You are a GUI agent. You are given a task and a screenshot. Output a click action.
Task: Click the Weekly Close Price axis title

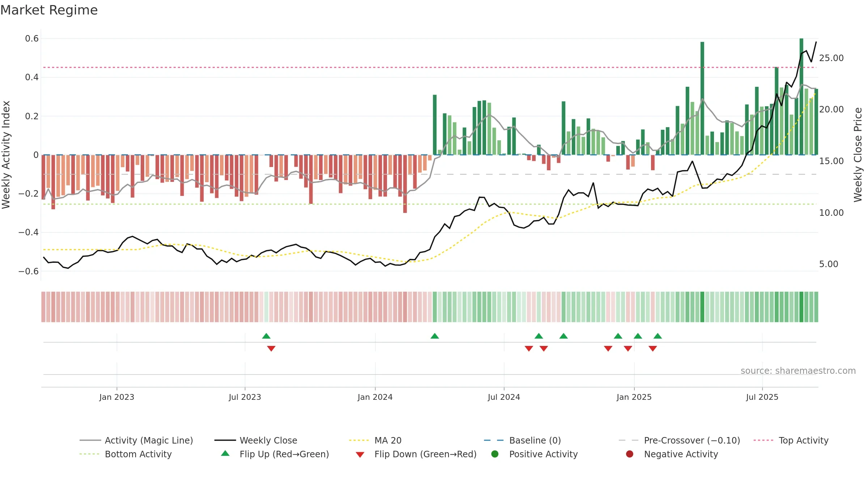(858, 155)
